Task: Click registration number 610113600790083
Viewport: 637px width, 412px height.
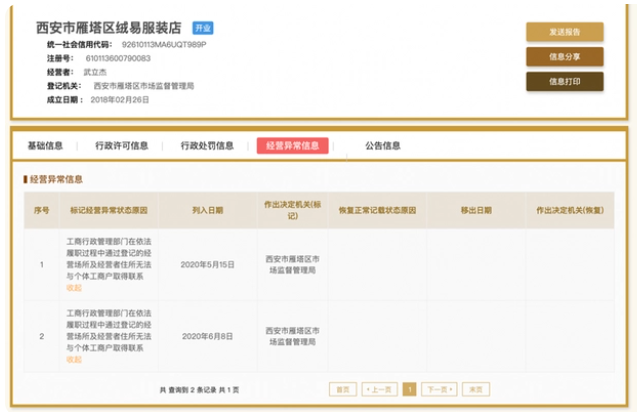Action: 118,58
